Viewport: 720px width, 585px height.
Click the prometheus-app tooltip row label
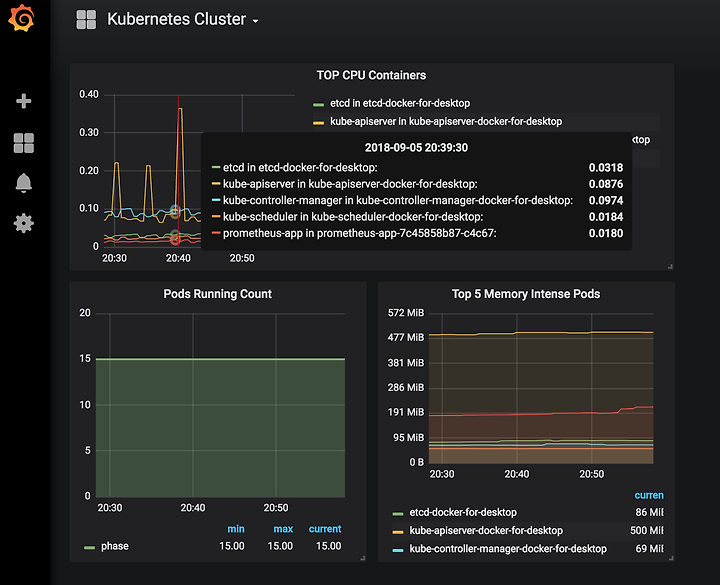pyautogui.click(x=360, y=233)
